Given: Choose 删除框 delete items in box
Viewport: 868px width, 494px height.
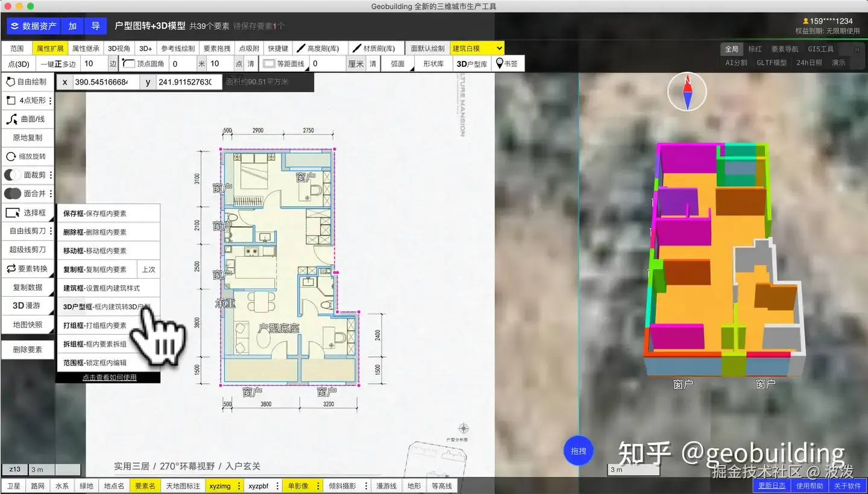Looking at the screenshot, I should coord(108,232).
